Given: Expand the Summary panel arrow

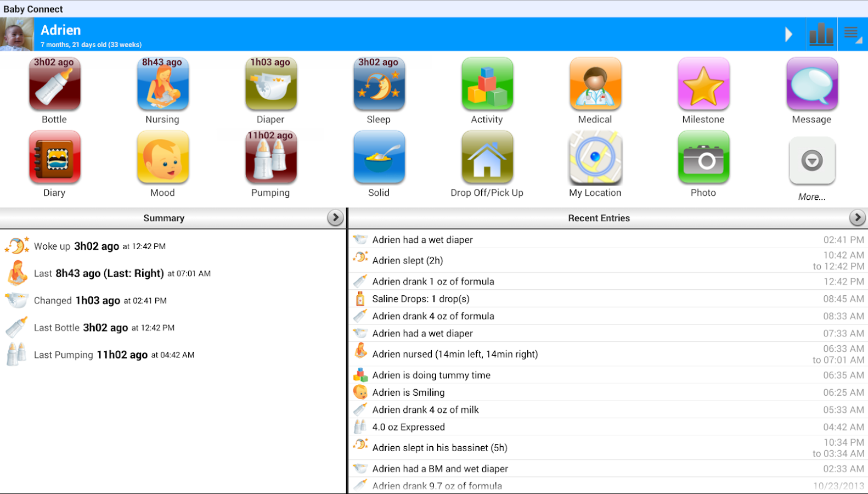Looking at the screenshot, I should click(335, 218).
